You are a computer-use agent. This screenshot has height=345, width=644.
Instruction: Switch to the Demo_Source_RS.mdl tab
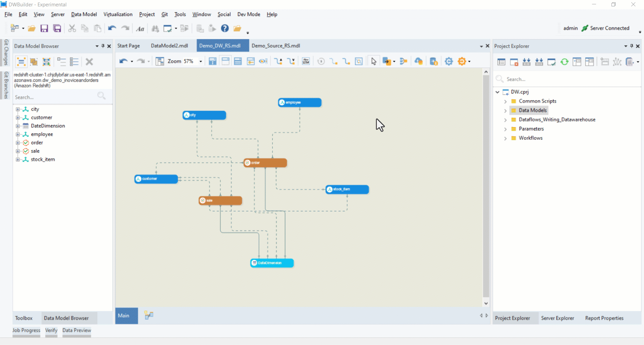point(275,46)
